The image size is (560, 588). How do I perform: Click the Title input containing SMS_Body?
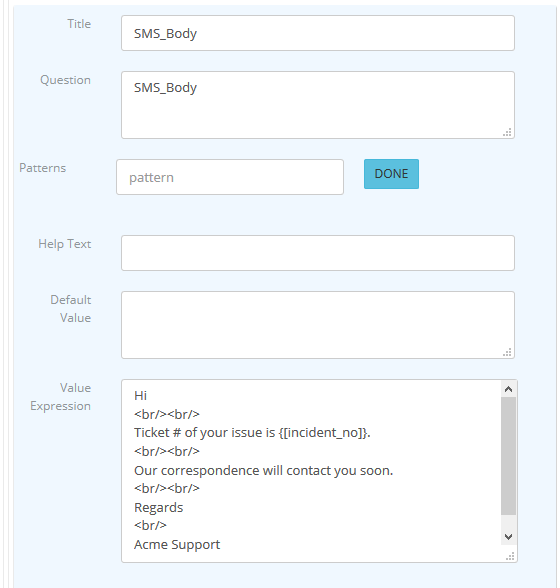pyautogui.click(x=318, y=33)
